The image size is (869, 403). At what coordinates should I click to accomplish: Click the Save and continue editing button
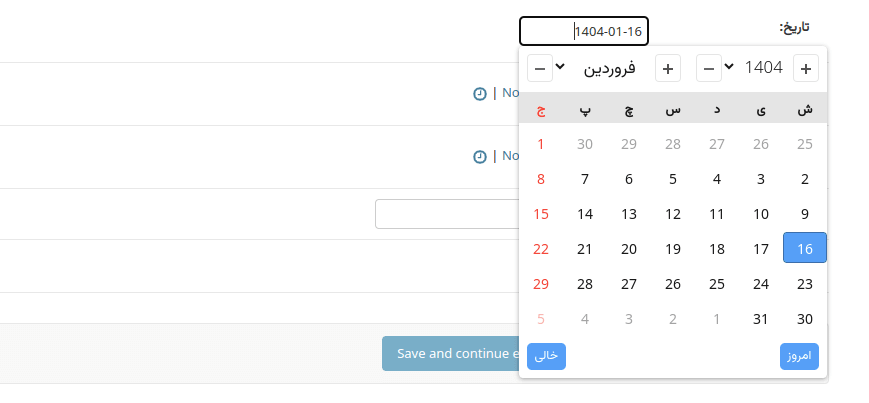pos(451,354)
